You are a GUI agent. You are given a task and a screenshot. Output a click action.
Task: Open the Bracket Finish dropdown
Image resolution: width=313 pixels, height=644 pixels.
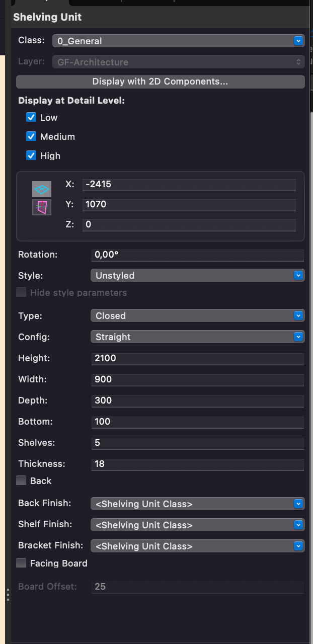point(197,546)
